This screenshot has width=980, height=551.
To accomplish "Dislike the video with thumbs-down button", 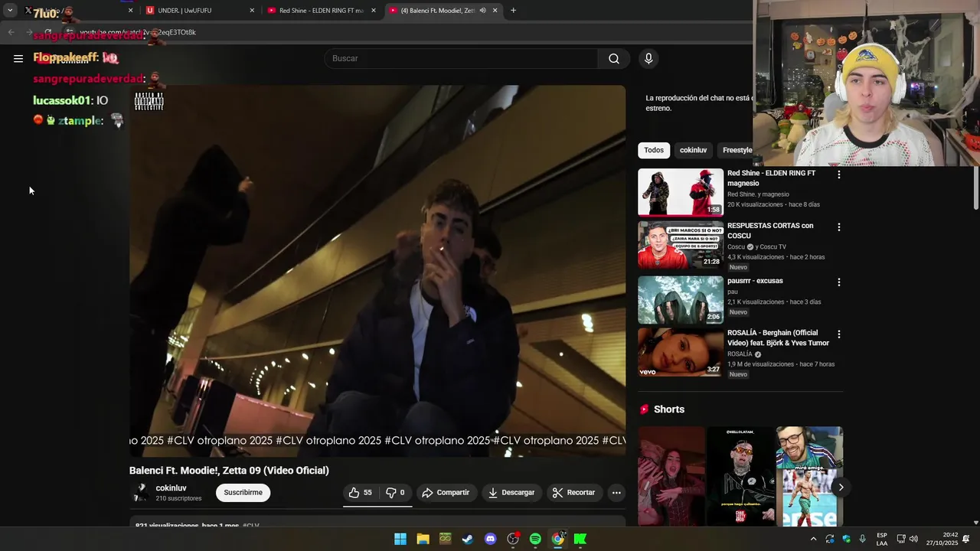I will click(395, 493).
